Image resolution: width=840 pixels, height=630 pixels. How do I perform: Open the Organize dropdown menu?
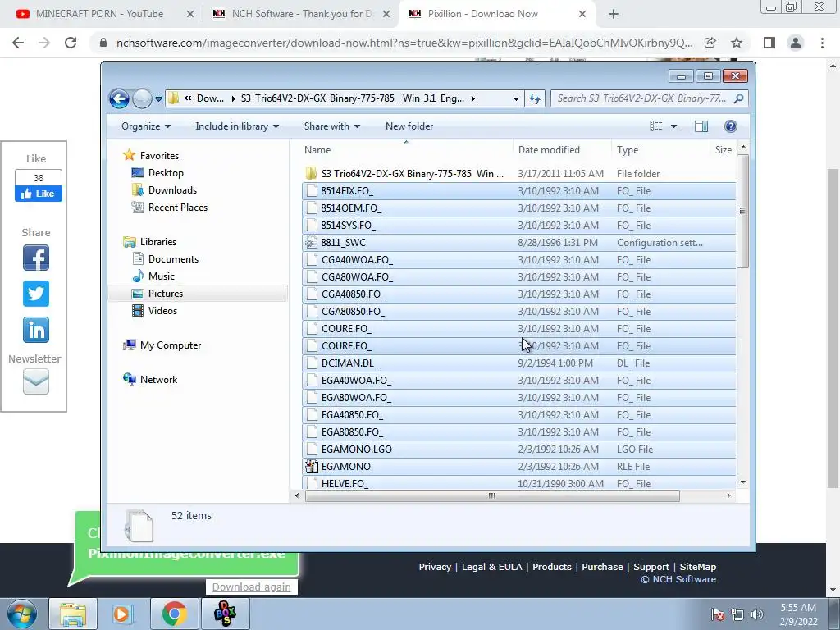(x=146, y=126)
